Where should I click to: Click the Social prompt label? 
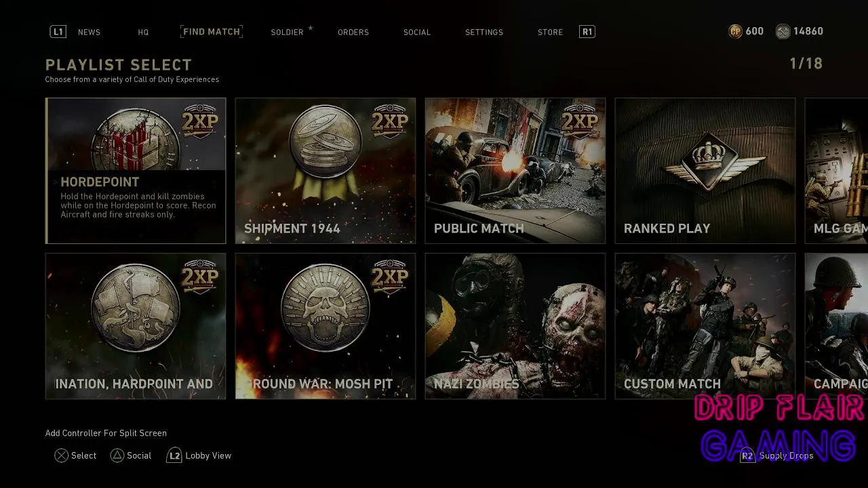click(x=139, y=455)
